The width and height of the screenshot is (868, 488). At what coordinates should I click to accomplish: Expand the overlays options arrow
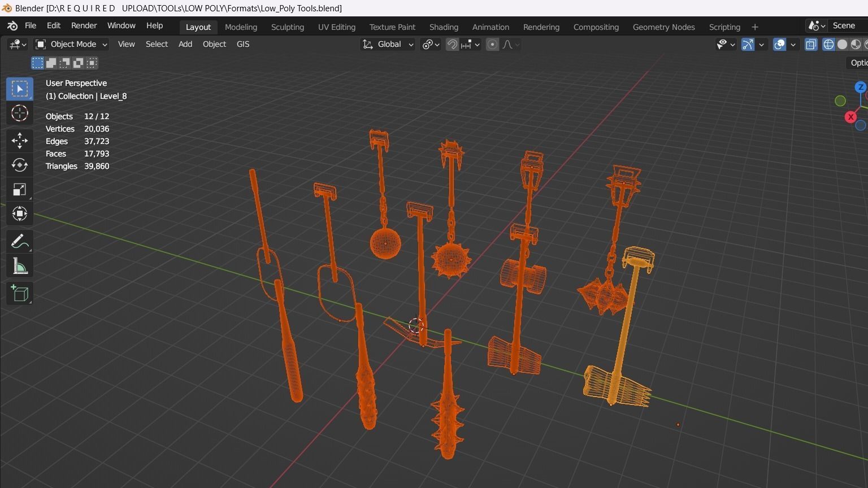point(793,45)
